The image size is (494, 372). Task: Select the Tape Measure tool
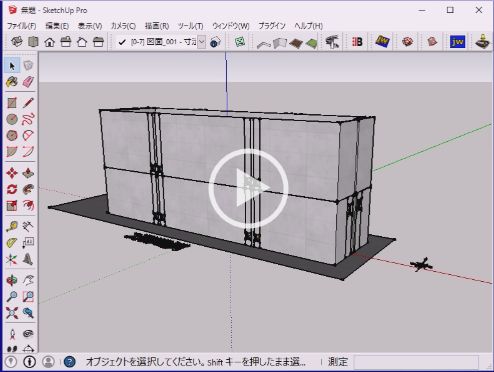coord(12,226)
